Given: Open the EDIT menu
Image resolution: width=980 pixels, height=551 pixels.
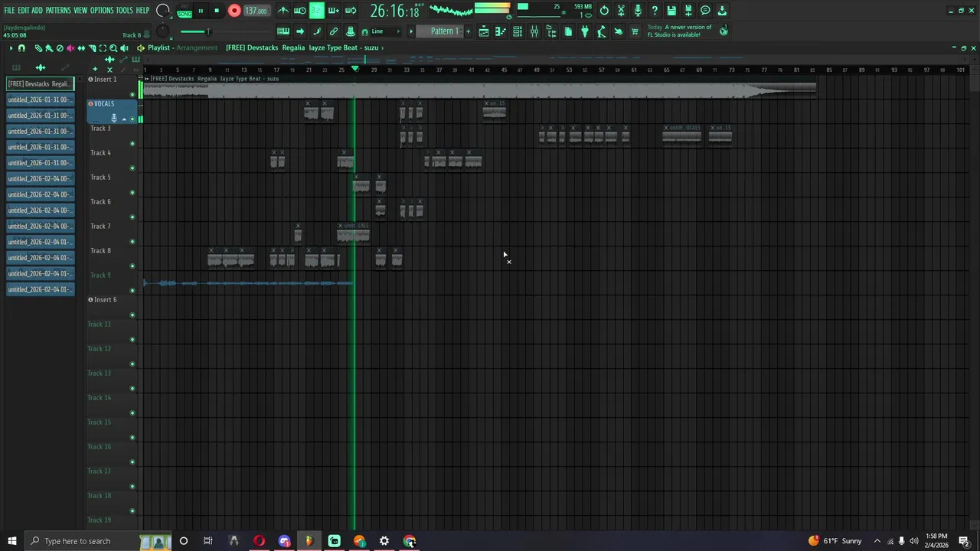Looking at the screenshot, I should [x=24, y=11].
